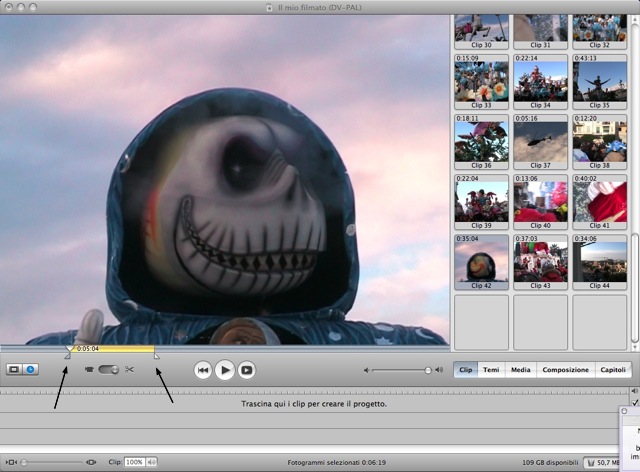This screenshot has width=640, height=472.
Task: Open the Clip pane tab
Action: (466, 370)
